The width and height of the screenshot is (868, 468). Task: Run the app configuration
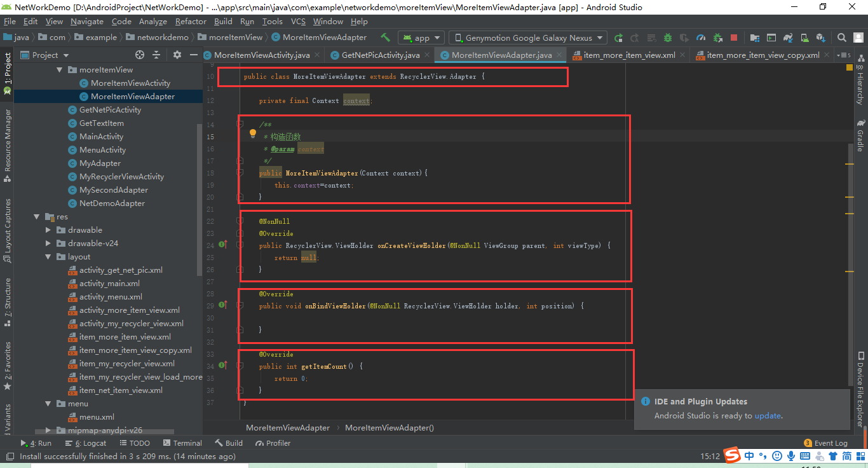(619, 38)
